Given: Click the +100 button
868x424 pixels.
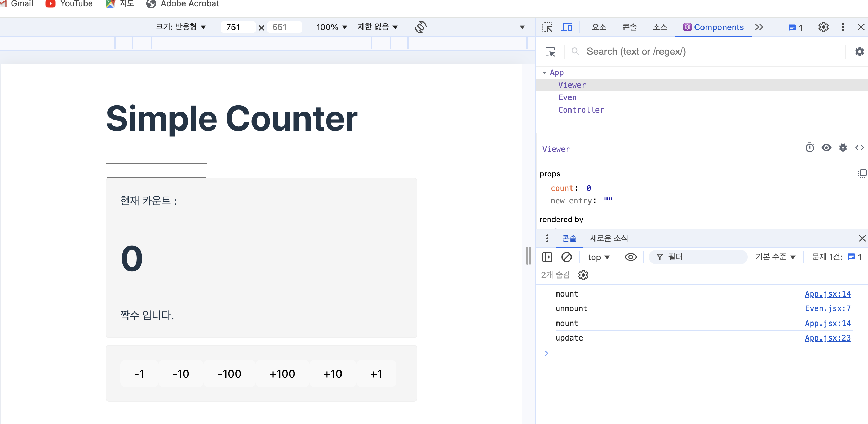Looking at the screenshot, I should tap(282, 373).
